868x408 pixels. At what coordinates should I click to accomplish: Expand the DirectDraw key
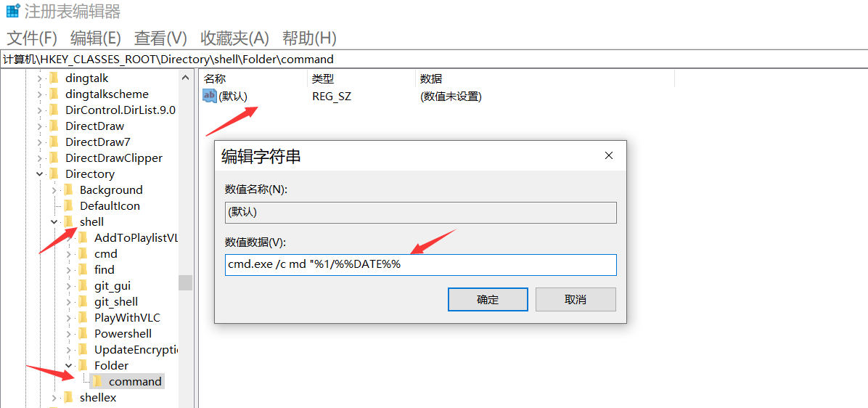click(39, 126)
